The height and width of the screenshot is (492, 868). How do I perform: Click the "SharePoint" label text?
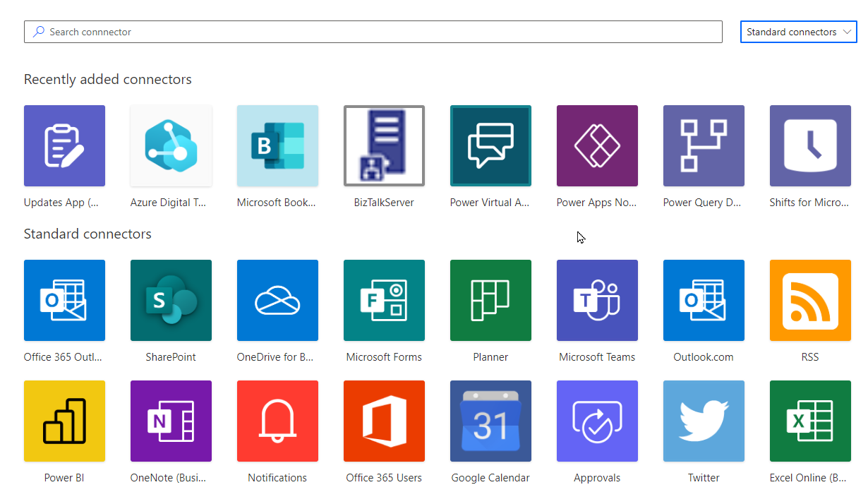pyautogui.click(x=171, y=357)
